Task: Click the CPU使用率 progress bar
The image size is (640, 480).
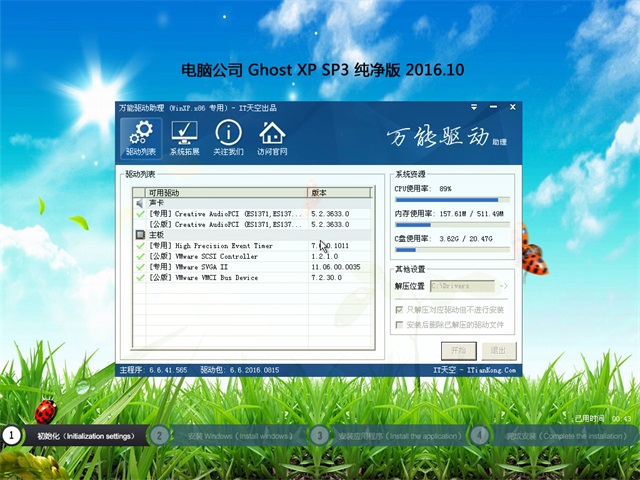Action: click(452, 200)
